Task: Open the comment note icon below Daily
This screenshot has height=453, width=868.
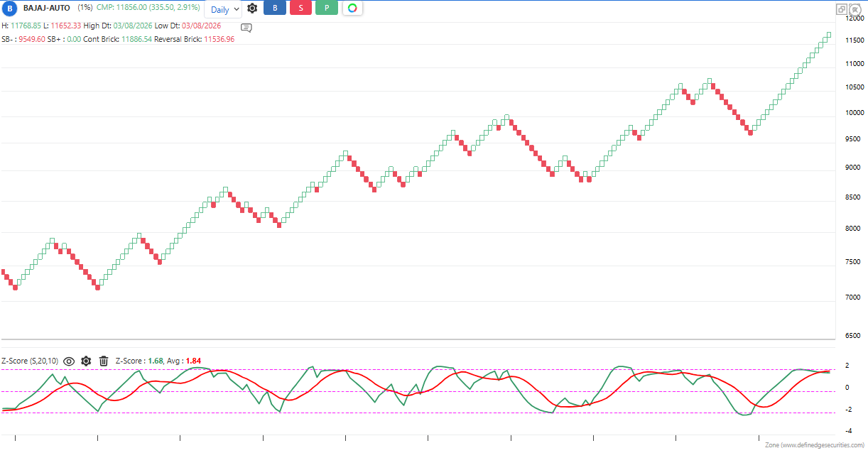Action: pos(246,28)
